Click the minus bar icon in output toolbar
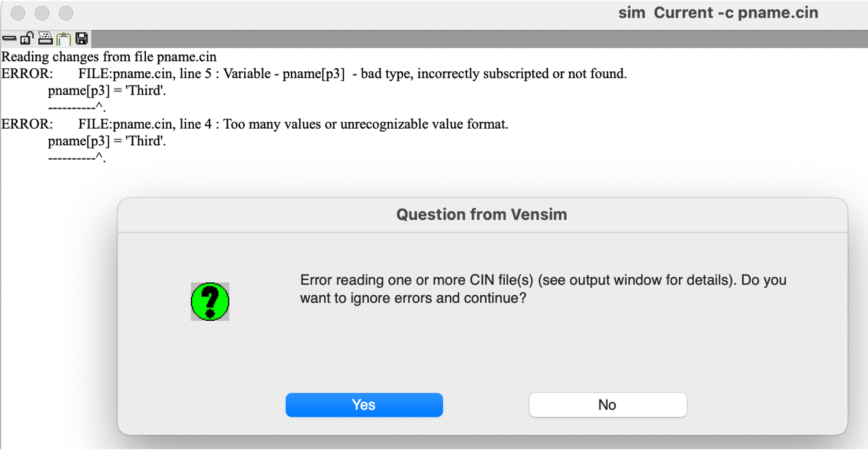The height and width of the screenshot is (450, 868). coord(9,39)
